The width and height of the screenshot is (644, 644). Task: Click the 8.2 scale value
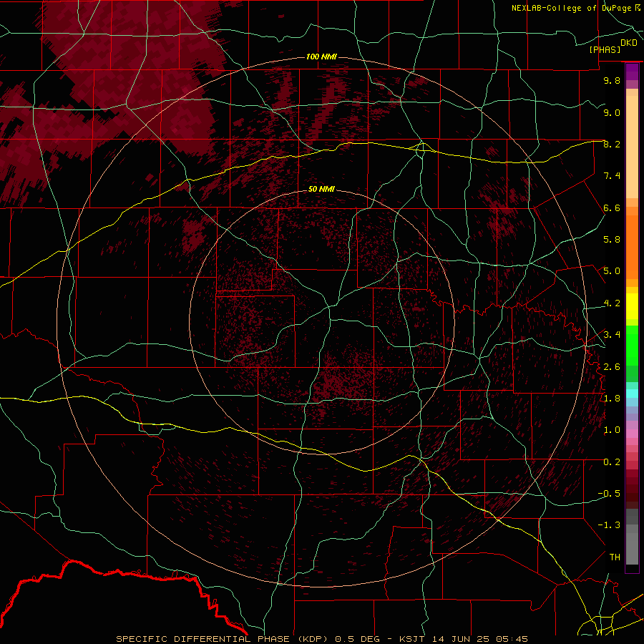point(612,144)
